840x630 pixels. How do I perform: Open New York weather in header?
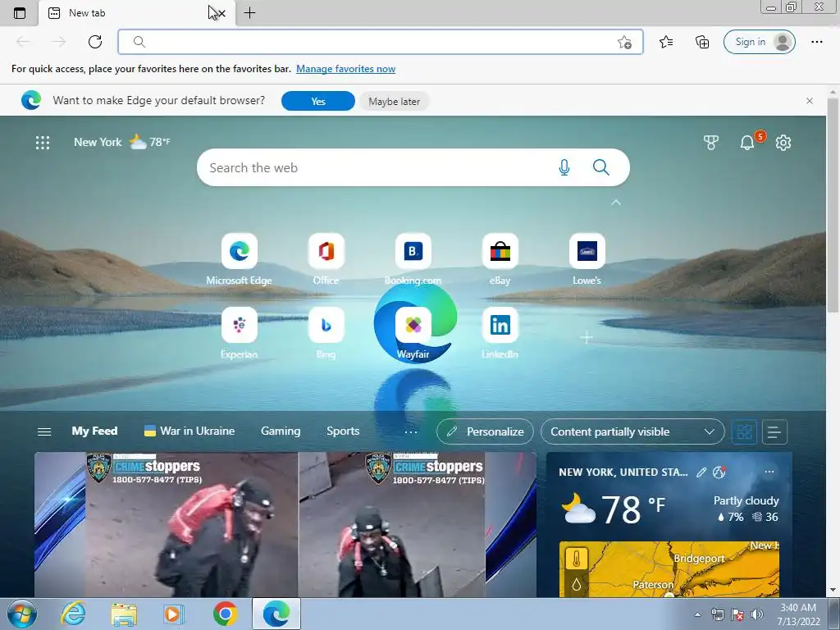pos(122,142)
